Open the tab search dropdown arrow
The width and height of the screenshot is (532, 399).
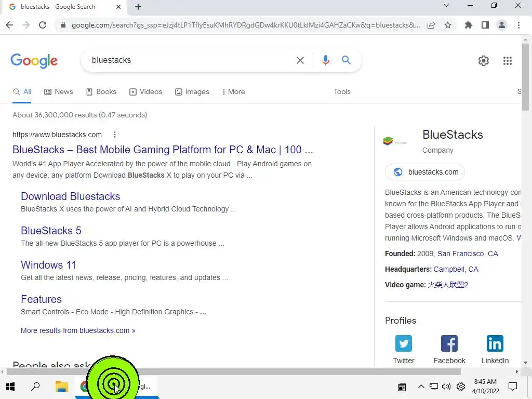[446, 5]
